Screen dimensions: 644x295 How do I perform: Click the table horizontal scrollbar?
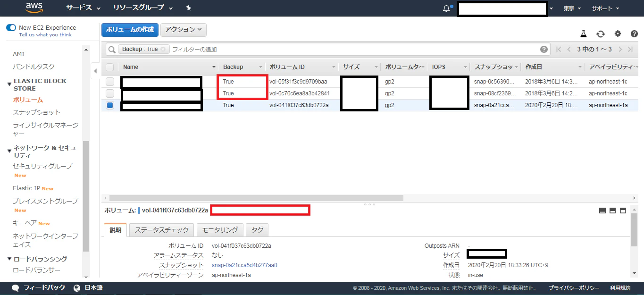(256, 198)
